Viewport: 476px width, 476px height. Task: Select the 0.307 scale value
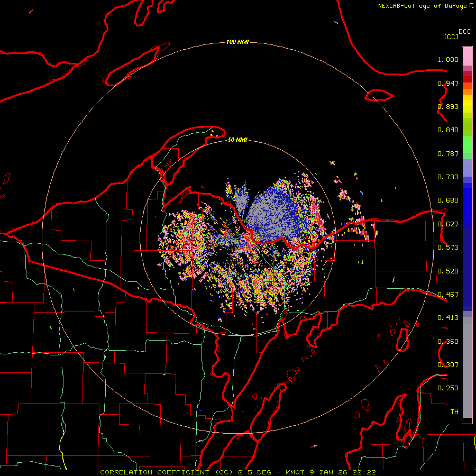448,365
